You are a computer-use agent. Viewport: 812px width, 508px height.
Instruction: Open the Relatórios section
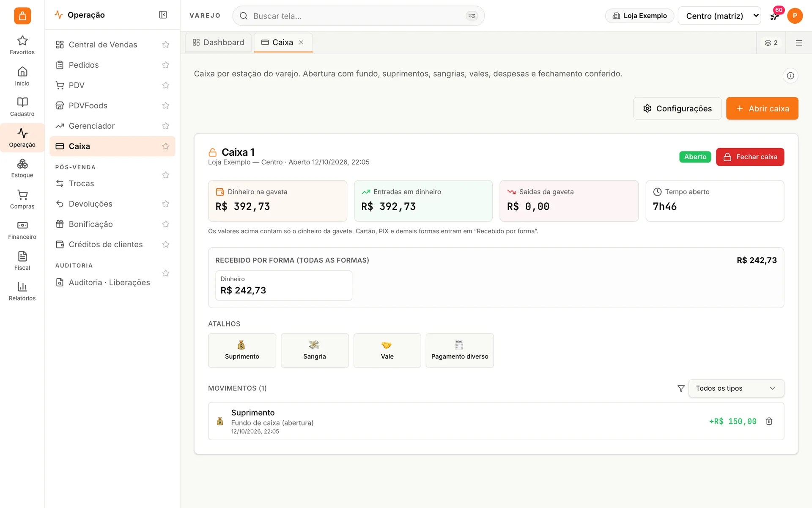click(x=22, y=292)
